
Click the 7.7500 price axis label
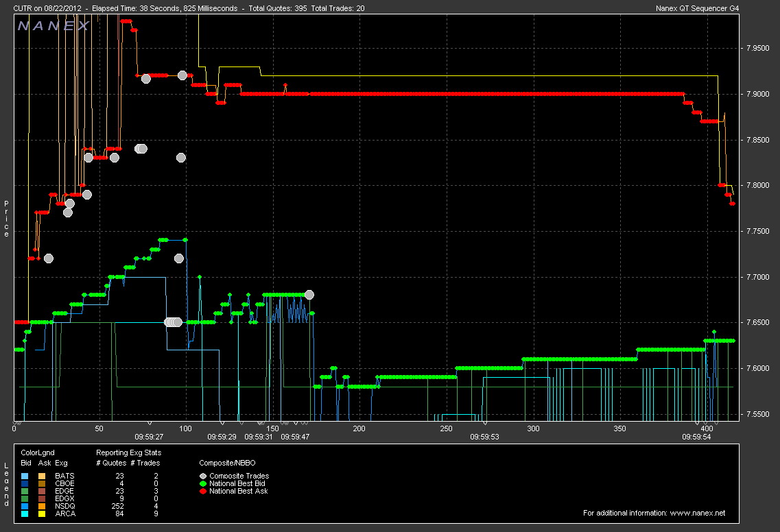click(757, 231)
